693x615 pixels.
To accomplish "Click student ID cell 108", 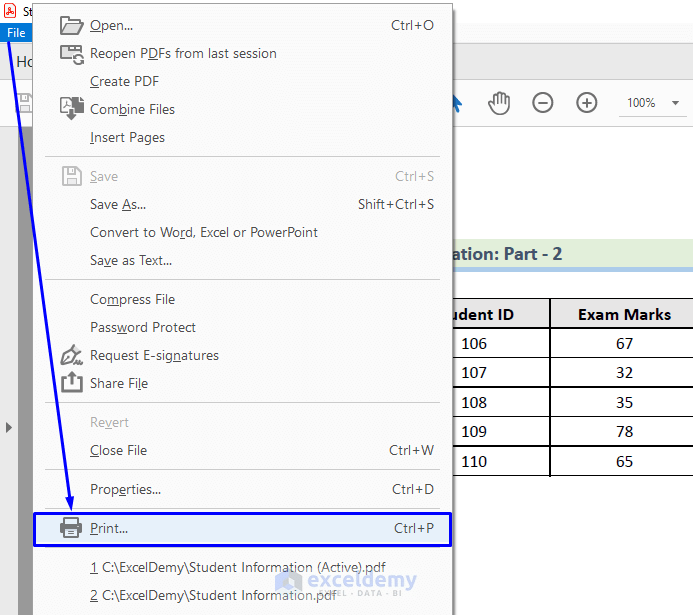I will (x=501, y=402).
